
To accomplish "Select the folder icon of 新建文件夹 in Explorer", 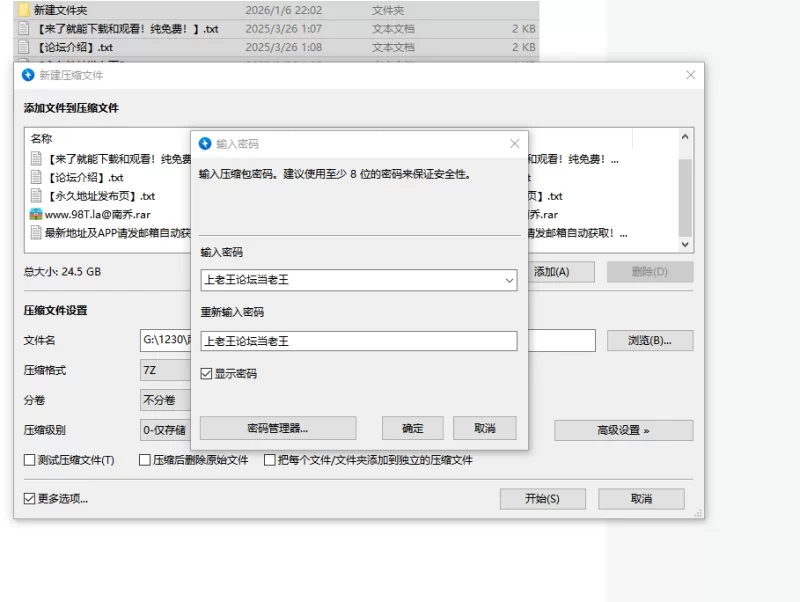I will [23, 10].
